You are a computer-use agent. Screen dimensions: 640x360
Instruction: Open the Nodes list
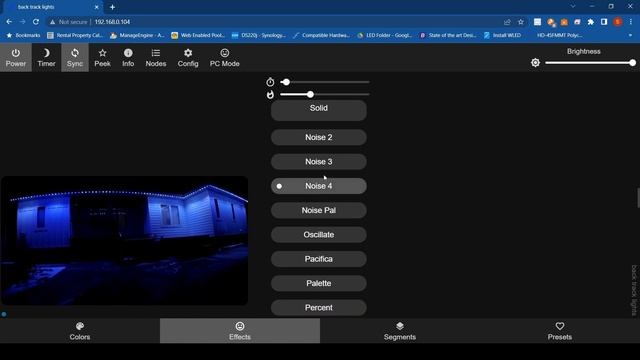(x=156, y=58)
